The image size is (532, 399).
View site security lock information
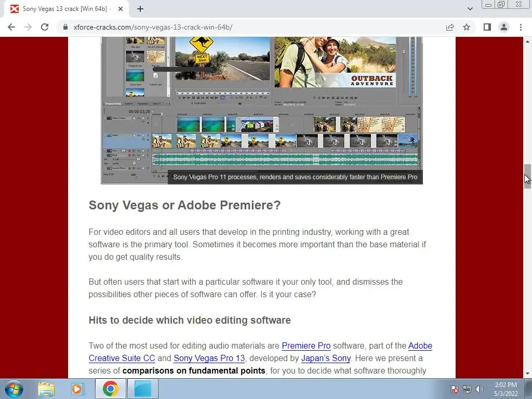click(x=65, y=27)
